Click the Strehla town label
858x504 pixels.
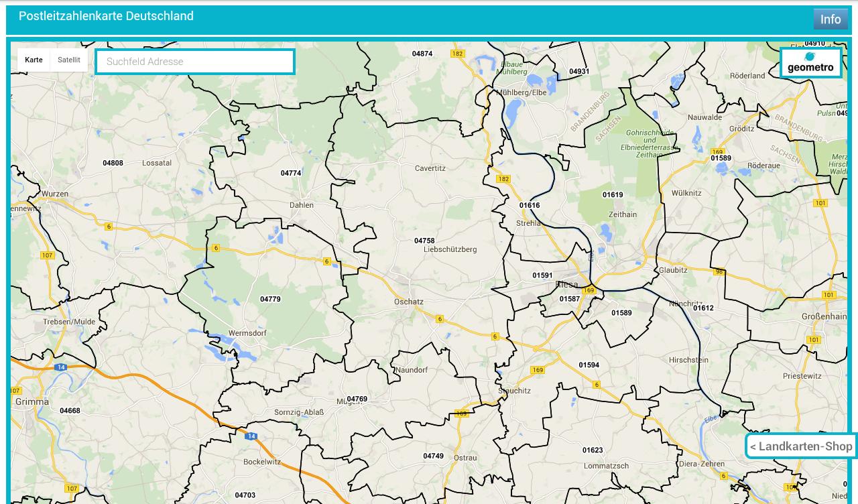[528, 223]
